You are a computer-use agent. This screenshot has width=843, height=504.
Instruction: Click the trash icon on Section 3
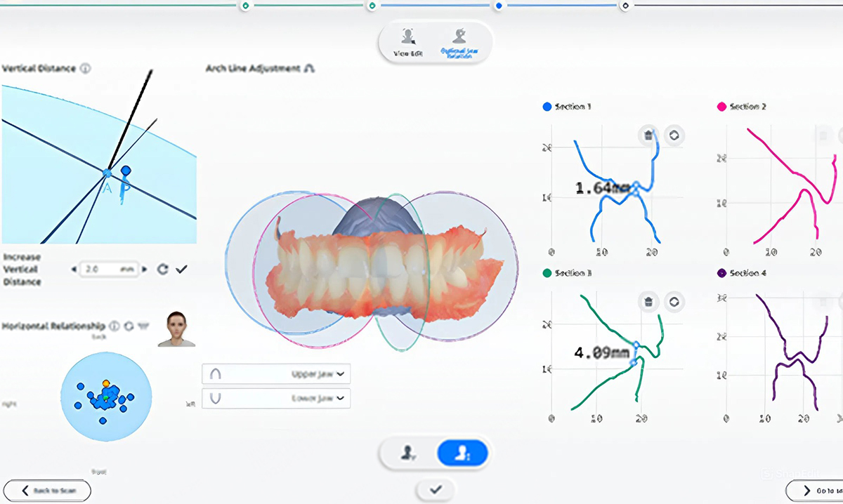click(x=648, y=302)
